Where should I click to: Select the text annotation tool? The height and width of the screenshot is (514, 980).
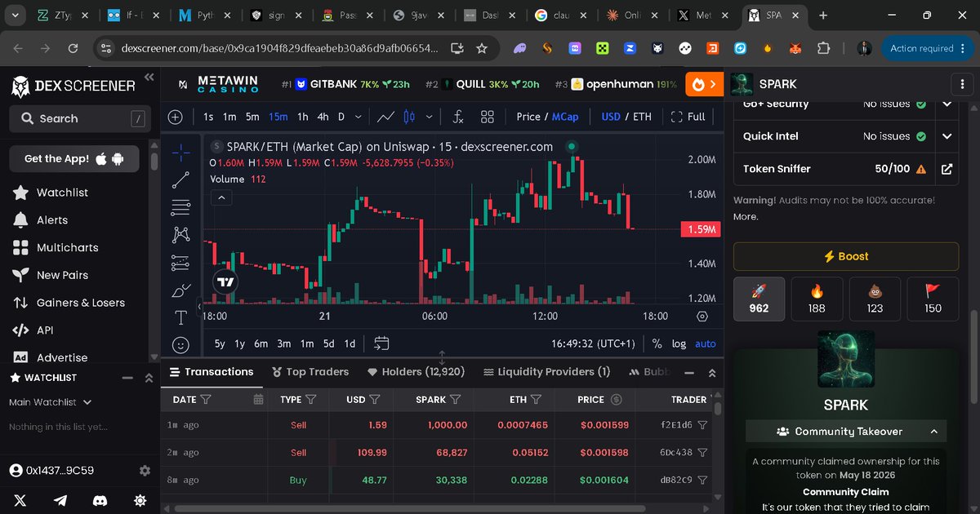coord(181,317)
